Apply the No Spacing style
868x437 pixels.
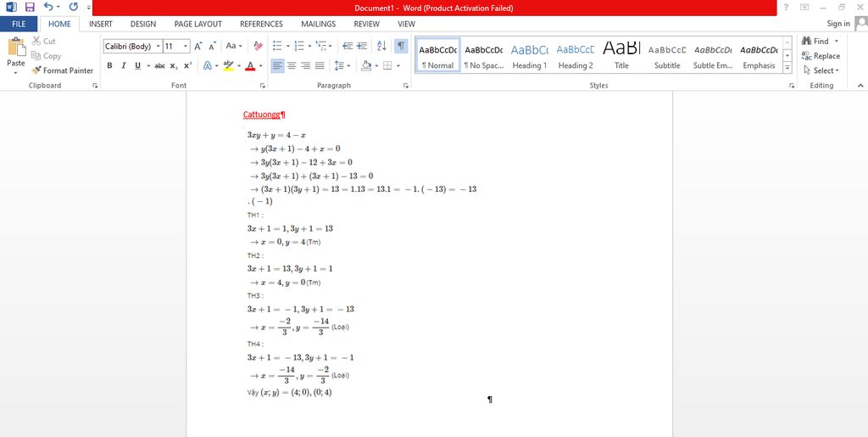[x=484, y=55]
